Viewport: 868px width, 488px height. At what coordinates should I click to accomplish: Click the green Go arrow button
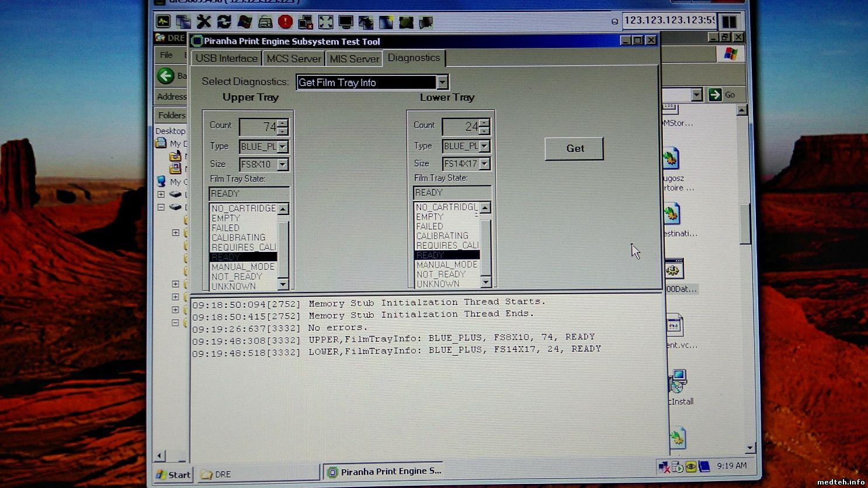715,95
